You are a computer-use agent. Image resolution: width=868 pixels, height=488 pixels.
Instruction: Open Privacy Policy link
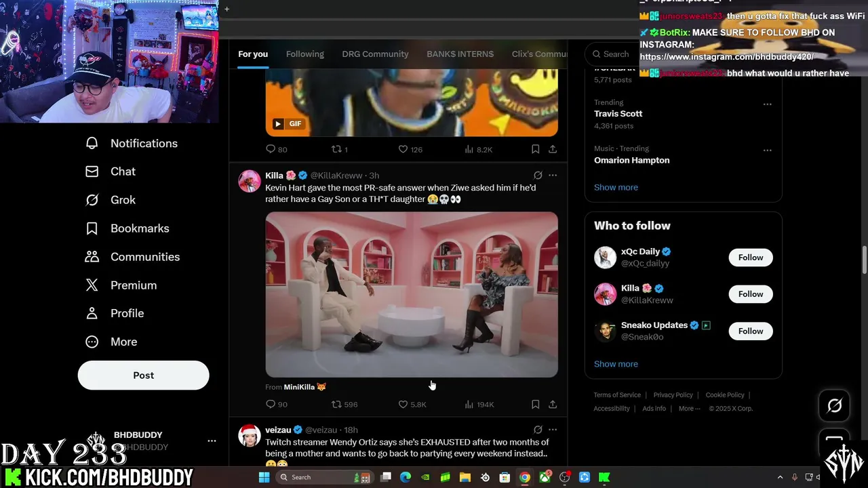coord(673,395)
